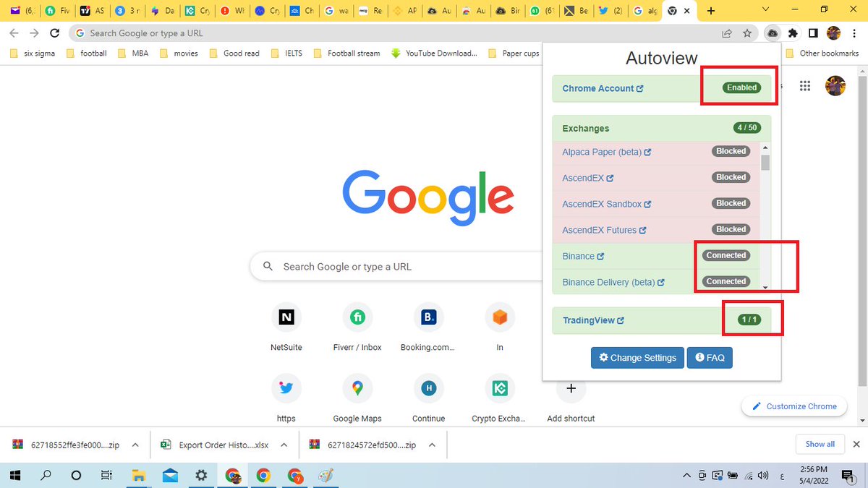This screenshot has height=488, width=868.
Task: Open external link icon beside TradingView
Action: click(x=621, y=321)
